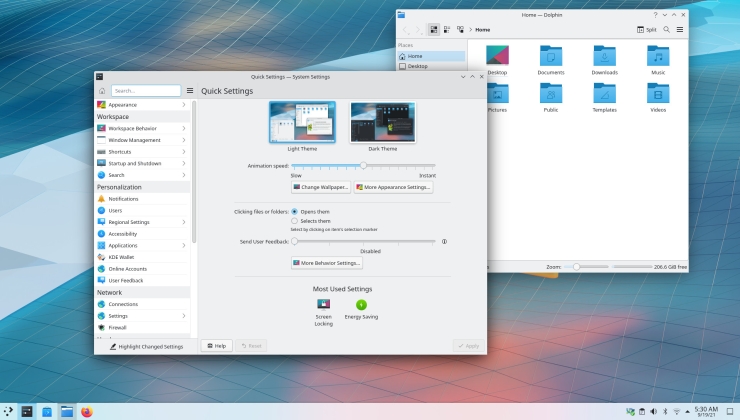
Task: Choose the Dark Theme thumbnail
Action: click(383, 123)
